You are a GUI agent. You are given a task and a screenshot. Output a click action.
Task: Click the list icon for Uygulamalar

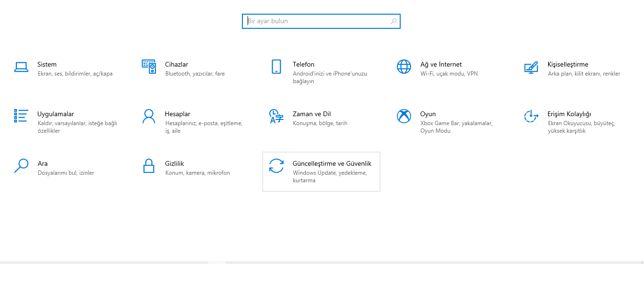[x=21, y=116]
